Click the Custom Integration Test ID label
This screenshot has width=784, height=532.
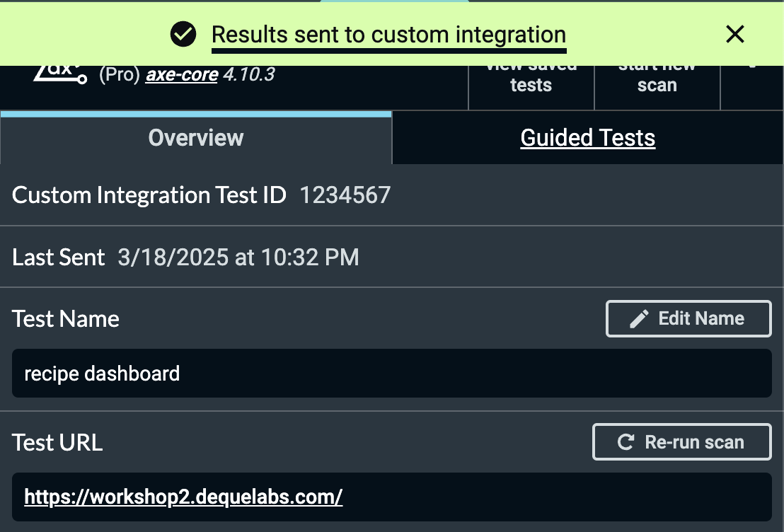[149, 195]
